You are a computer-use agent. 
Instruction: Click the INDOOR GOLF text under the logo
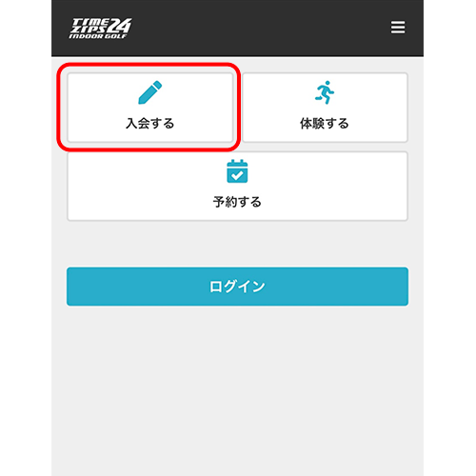point(98,36)
